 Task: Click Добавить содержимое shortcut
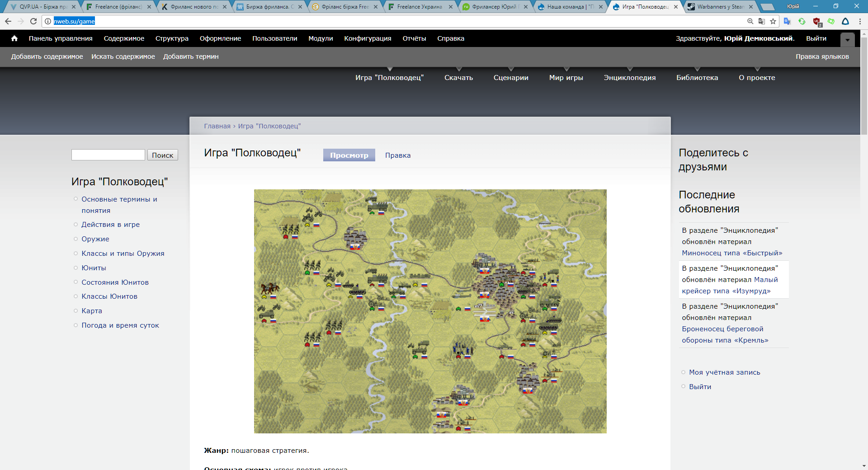click(47, 56)
